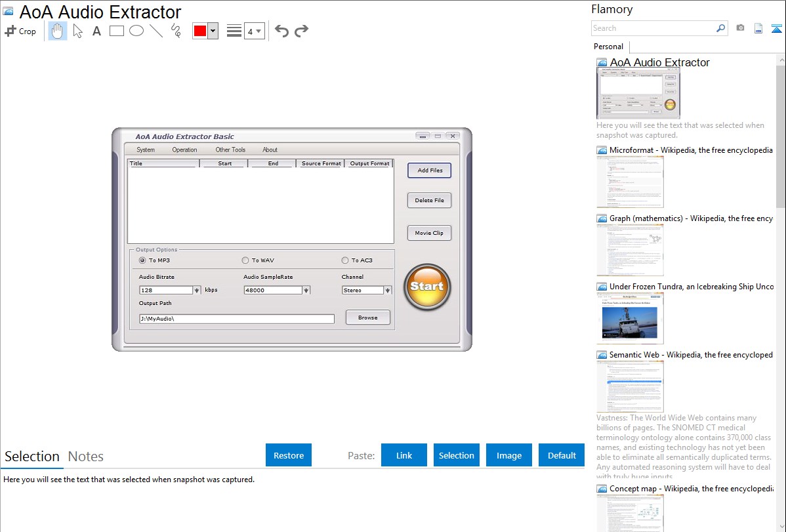This screenshot has width=786, height=532.
Task: Open the AoA Audio Extractor snapshot thumbnail
Action: click(638, 93)
